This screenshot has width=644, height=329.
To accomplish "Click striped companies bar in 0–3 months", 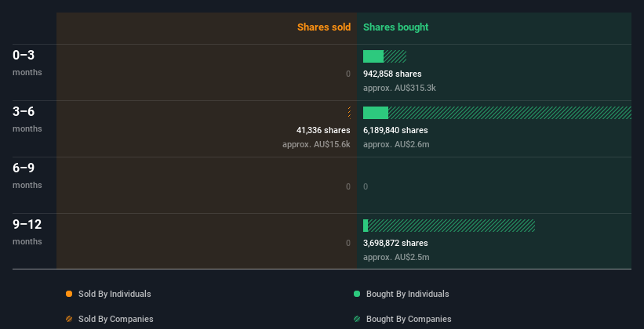I will pos(395,56).
